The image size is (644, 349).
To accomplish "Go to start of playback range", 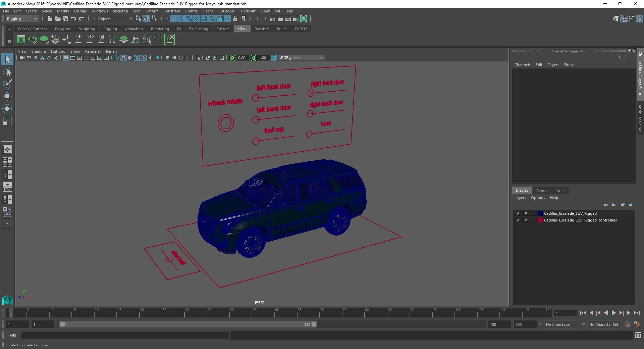I will [x=583, y=313].
